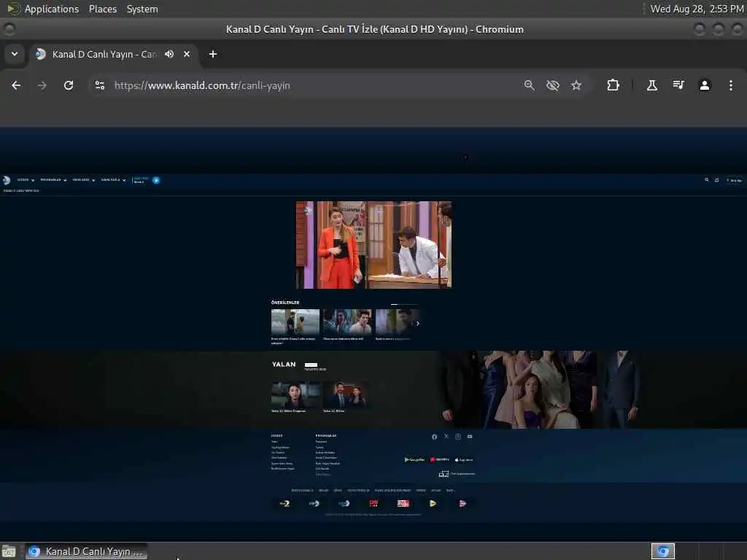
Task: Click the workspace switcher Chromium preview
Action: 662,551
